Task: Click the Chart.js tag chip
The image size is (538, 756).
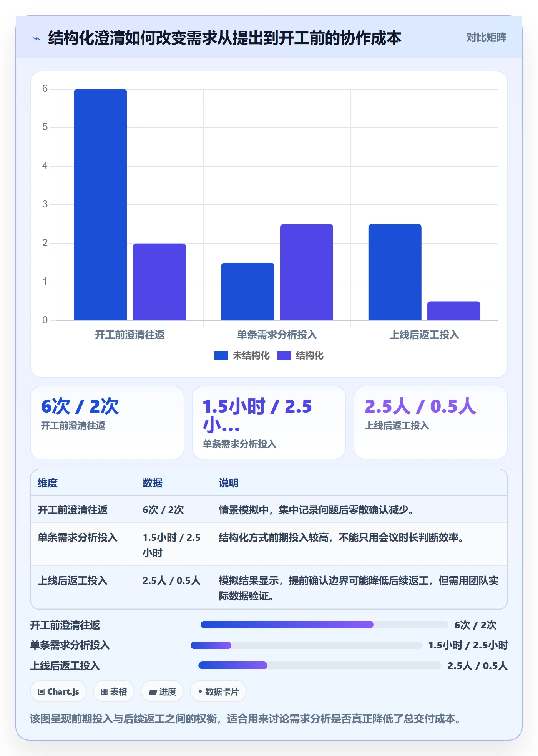Action: (58, 691)
